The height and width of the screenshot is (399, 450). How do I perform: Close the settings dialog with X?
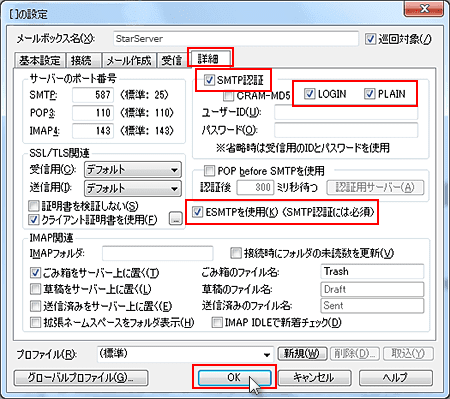click(x=424, y=8)
